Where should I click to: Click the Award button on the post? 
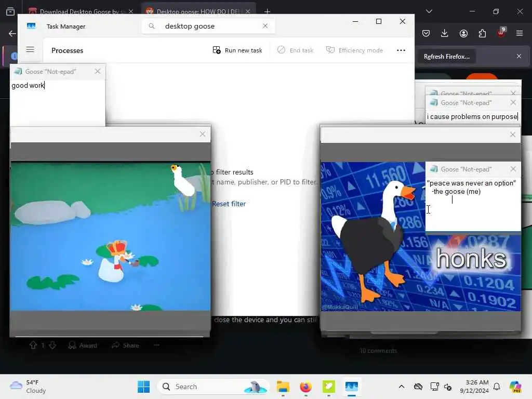[x=83, y=345]
